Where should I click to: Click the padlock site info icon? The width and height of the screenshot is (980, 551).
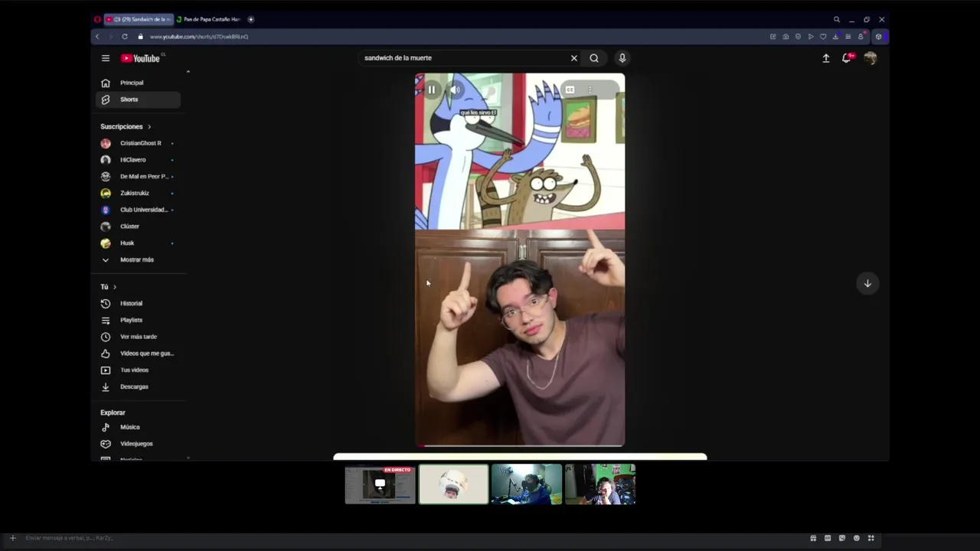(140, 37)
